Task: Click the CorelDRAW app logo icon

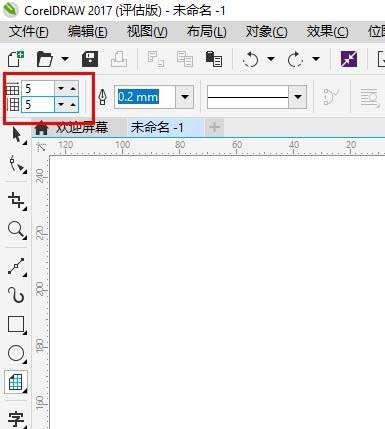Action: click(10, 10)
